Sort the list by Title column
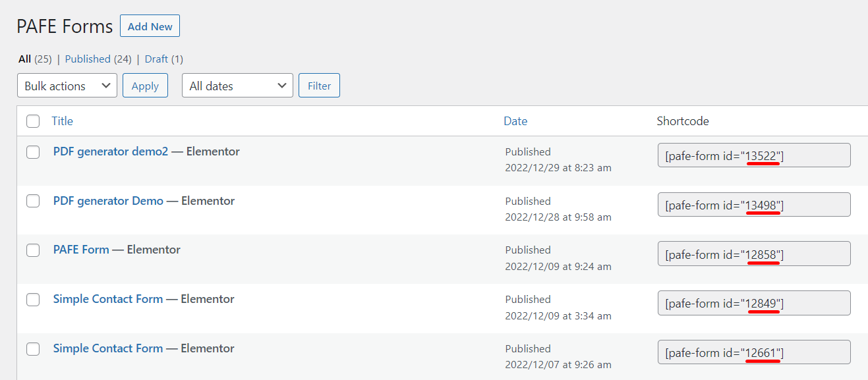Screen dimensions: 868x380 coord(62,121)
